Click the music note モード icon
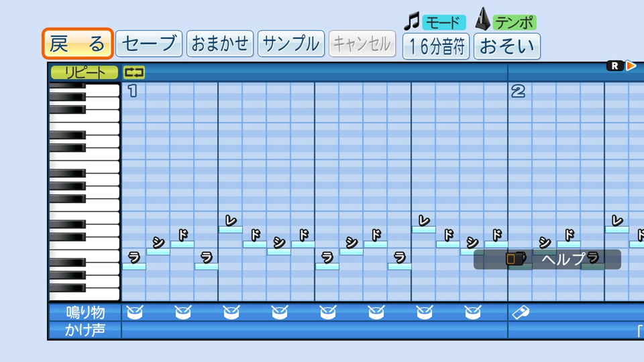The image size is (644, 362). coord(412,21)
